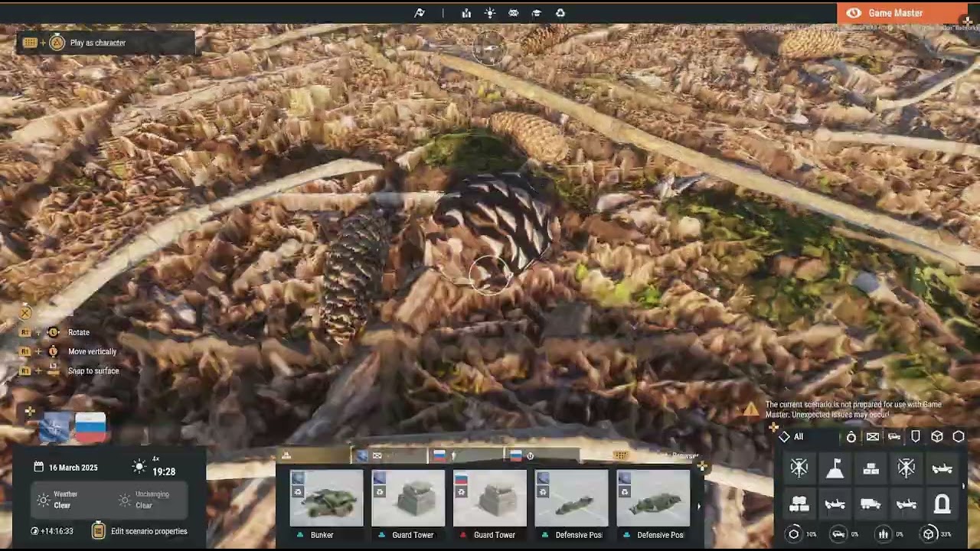Click the elapsed time +14:16:33
980x551 pixels.
(x=57, y=531)
